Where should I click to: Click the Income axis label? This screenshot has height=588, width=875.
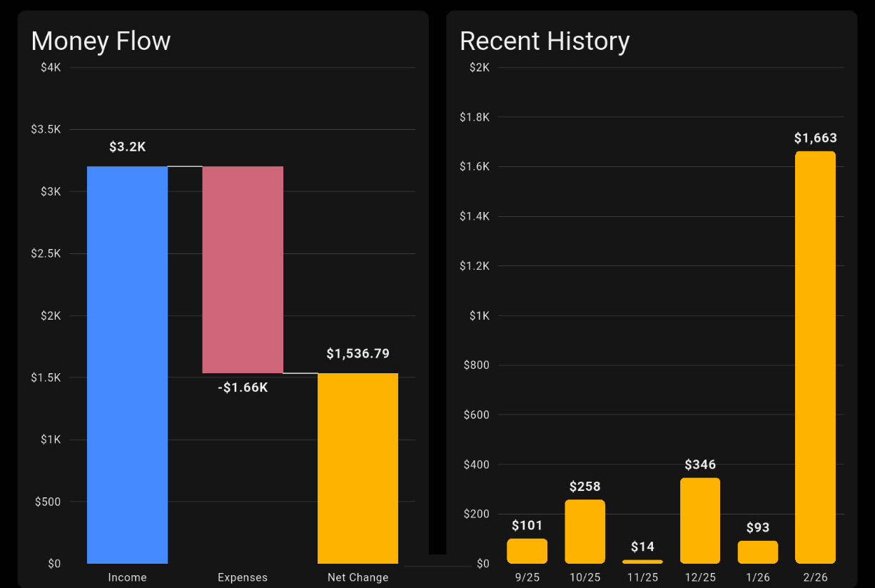click(x=126, y=577)
